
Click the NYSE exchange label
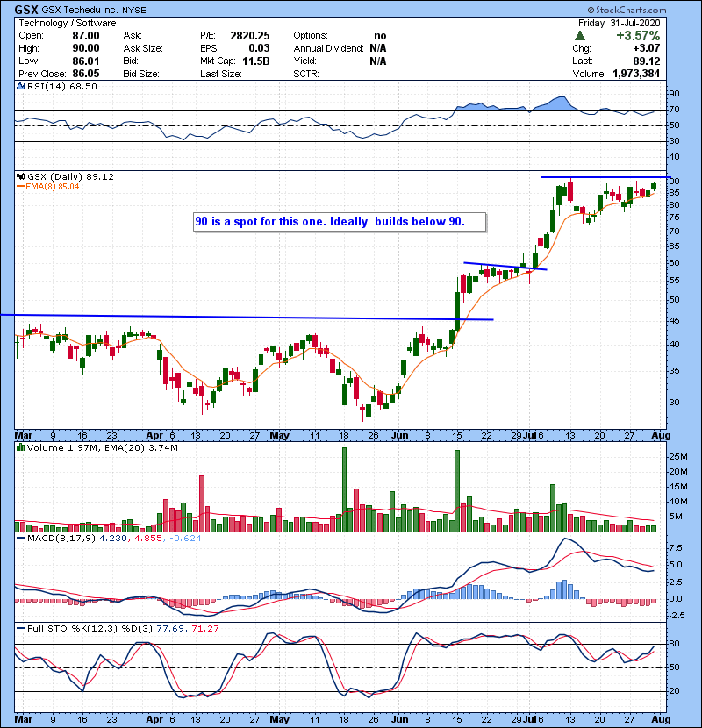click(133, 10)
